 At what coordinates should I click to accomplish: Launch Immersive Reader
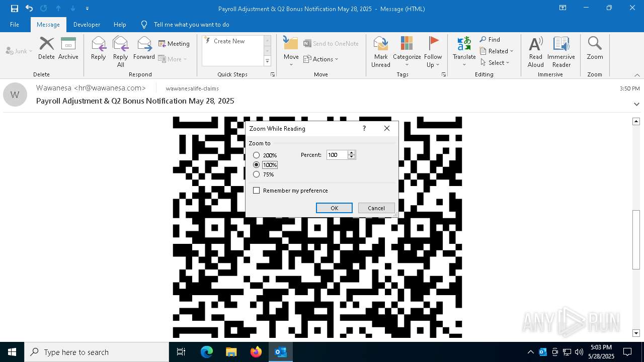(x=561, y=52)
